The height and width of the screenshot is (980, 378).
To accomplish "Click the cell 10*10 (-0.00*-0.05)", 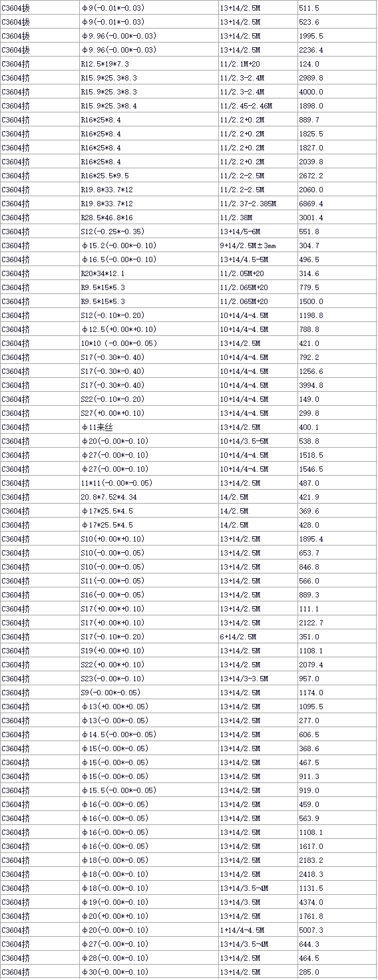I will 148,343.
